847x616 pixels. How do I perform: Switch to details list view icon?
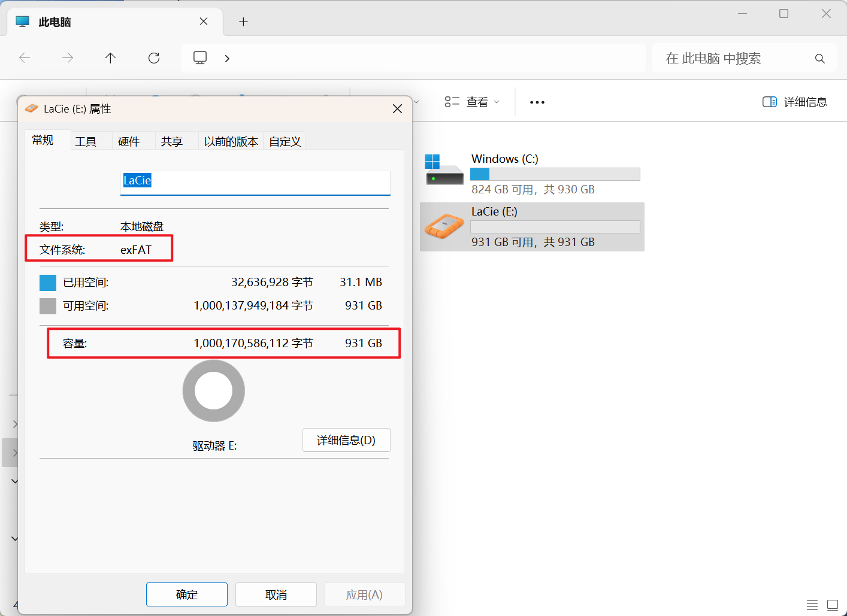(812, 605)
